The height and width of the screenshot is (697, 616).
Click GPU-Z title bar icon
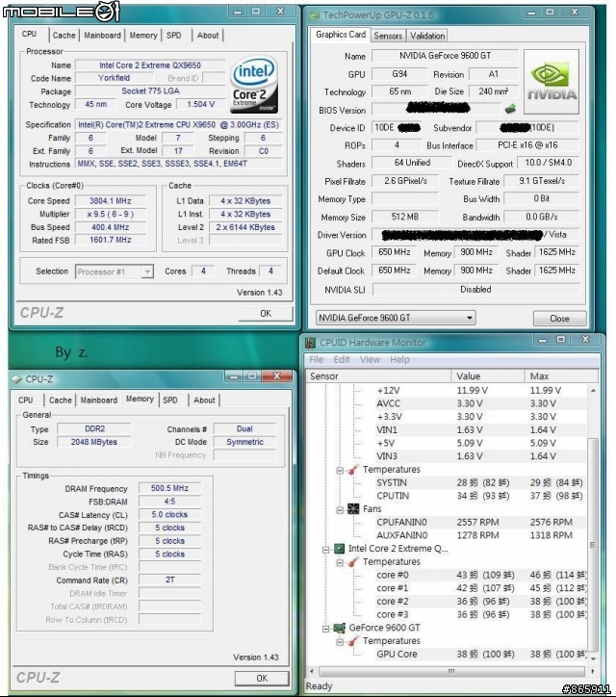[x=315, y=15]
